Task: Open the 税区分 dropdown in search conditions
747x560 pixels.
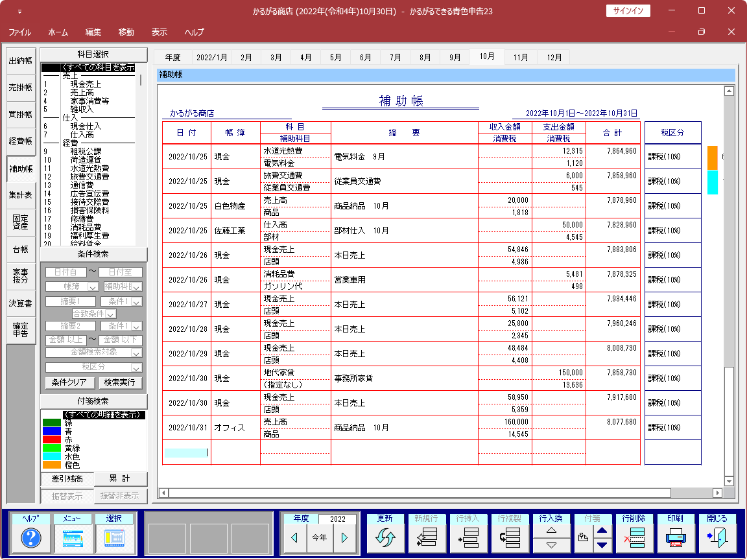Action: pyautogui.click(x=137, y=368)
